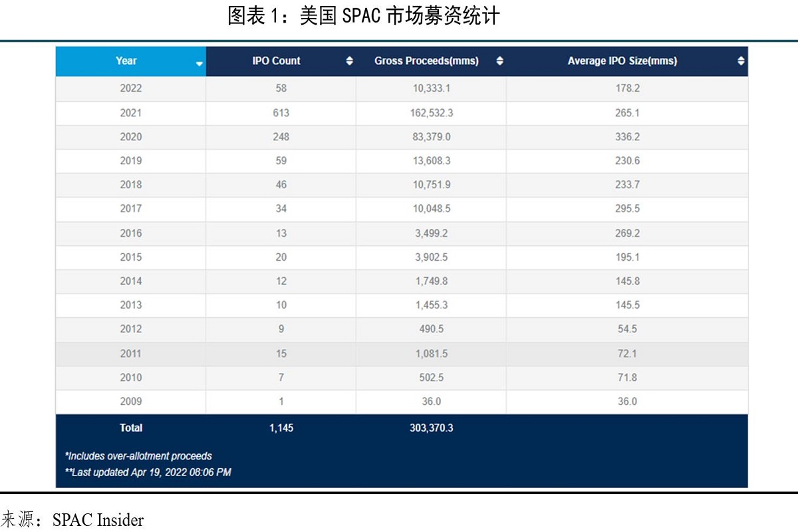Click the last updated timestamp text
Viewport: 798px width, 532px height.
click(x=149, y=472)
